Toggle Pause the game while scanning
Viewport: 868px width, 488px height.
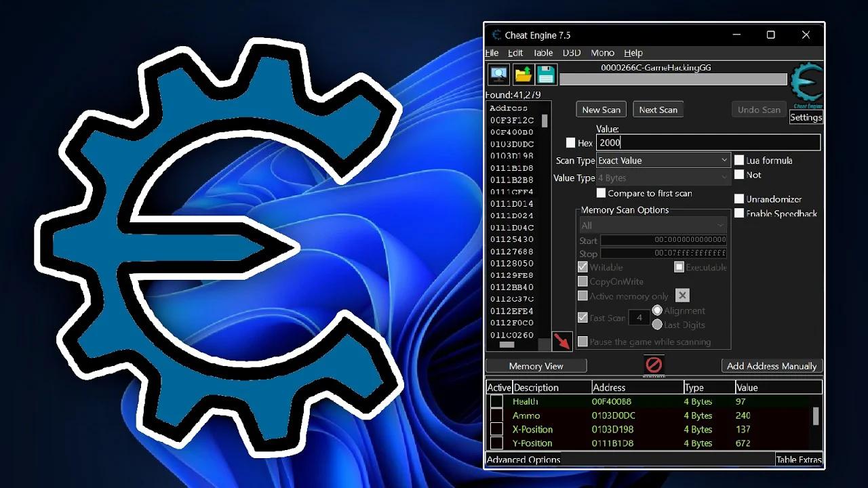[583, 342]
